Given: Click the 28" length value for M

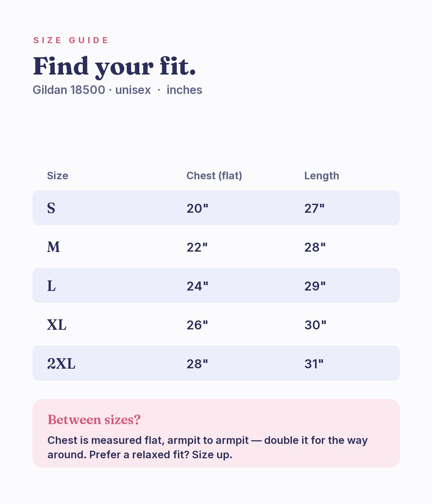Looking at the screenshot, I should (315, 247).
